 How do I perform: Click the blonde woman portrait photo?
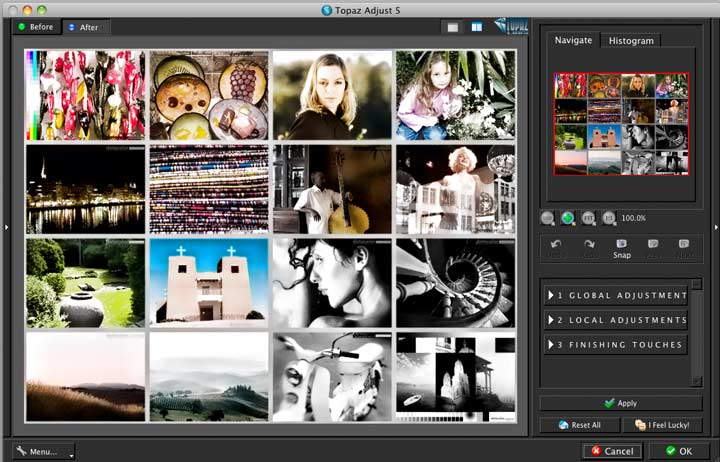(332, 95)
